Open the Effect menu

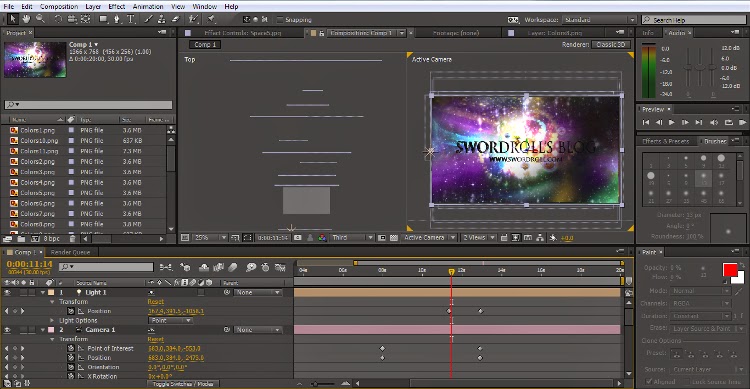(x=116, y=6)
